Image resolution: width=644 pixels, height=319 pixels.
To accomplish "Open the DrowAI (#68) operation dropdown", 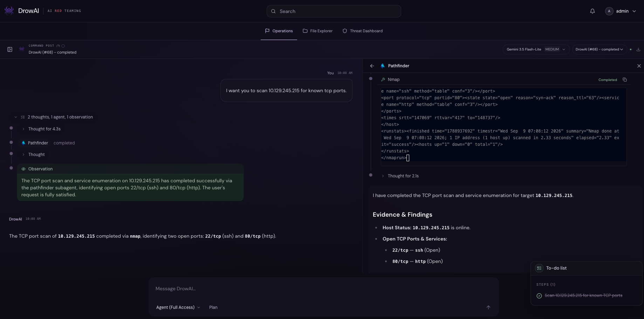I will pos(599,49).
